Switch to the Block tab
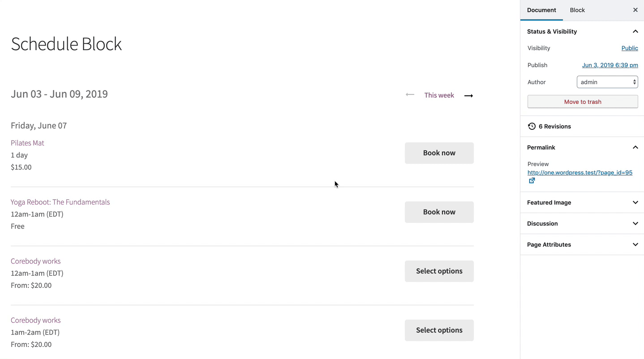This screenshot has height=359, width=644. [x=577, y=10]
